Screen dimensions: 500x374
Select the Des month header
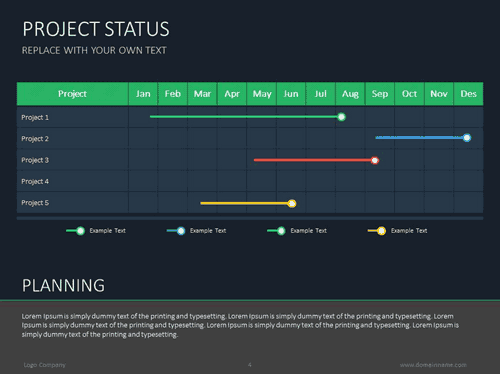coord(468,94)
